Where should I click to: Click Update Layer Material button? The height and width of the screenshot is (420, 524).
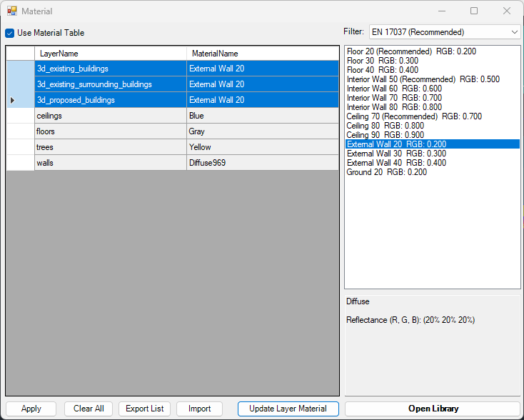(x=288, y=409)
